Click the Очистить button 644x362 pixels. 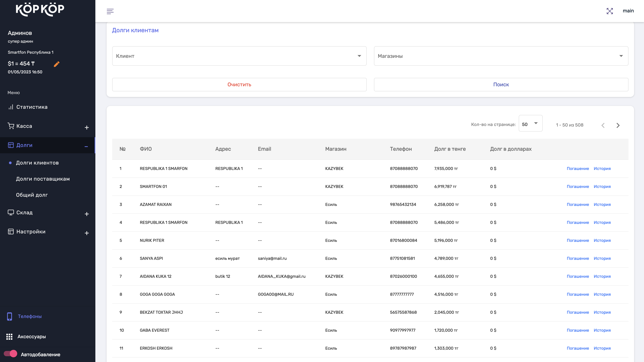(x=239, y=85)
